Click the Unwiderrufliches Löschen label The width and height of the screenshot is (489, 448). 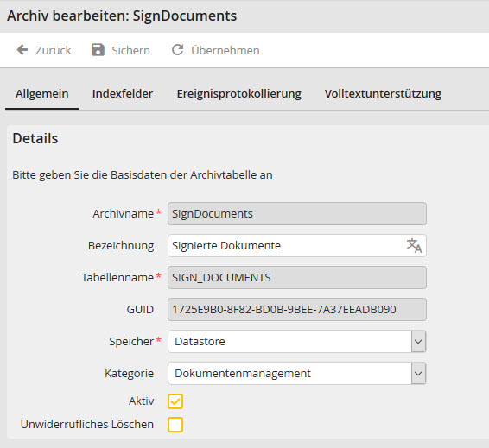87,425
